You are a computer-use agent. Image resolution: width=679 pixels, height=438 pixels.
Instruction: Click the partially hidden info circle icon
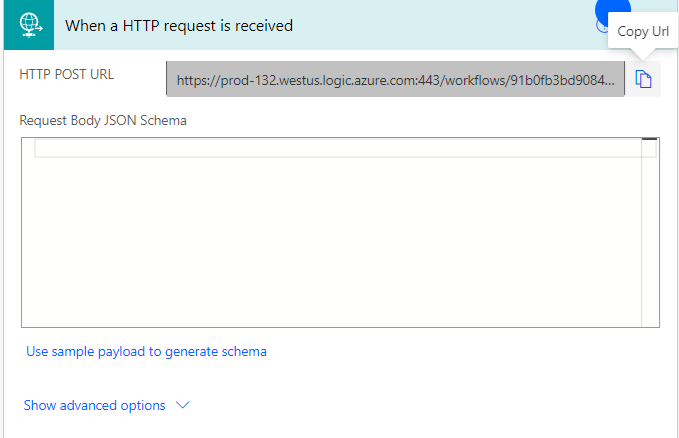(x=602, y=26)
